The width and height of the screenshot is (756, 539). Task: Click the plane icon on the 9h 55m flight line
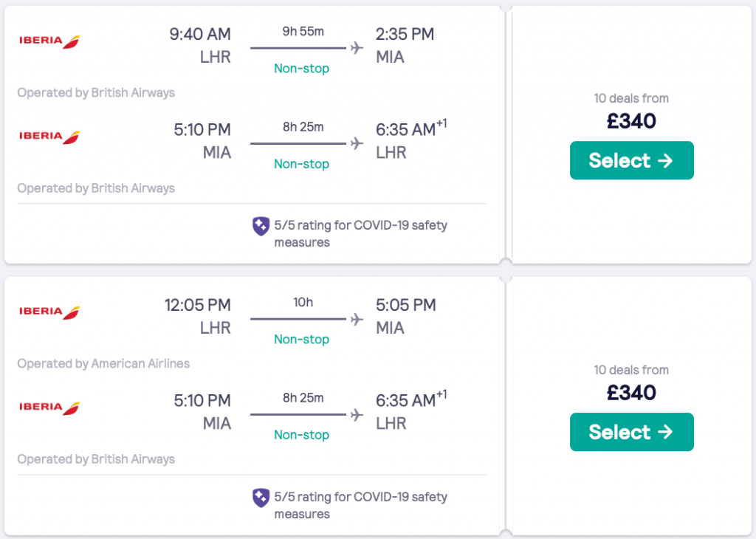tap(357, 48)
